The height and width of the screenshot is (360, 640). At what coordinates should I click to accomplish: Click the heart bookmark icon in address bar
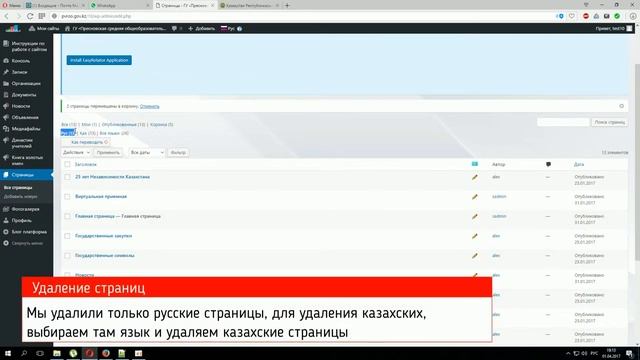coord(572,16)
